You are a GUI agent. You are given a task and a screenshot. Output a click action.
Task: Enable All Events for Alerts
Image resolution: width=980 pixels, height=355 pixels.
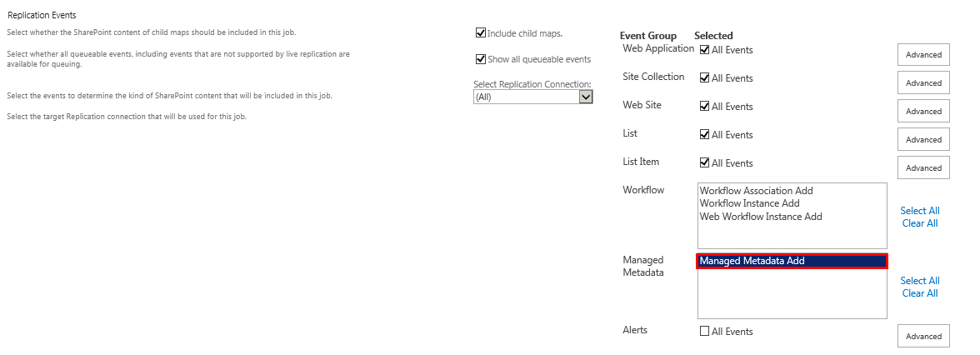tap(705, 332)
